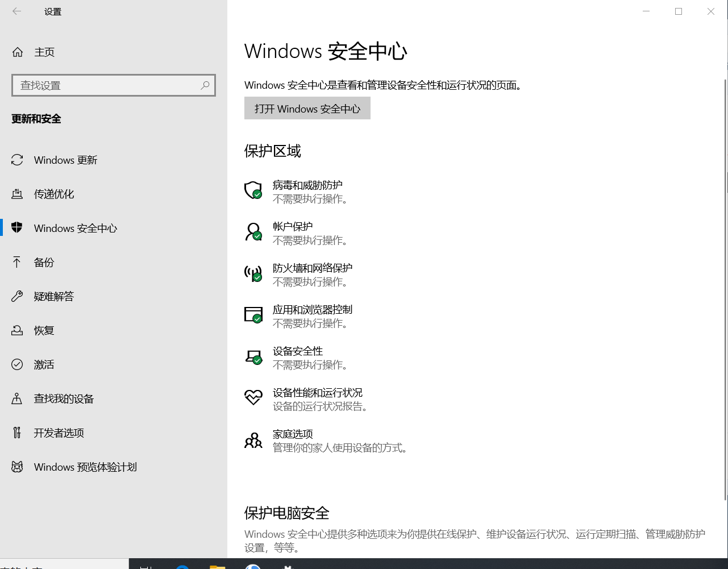Open 恢复 in the sidebar
The width and height of the screenshot is (728, 569).
(114, 330)
